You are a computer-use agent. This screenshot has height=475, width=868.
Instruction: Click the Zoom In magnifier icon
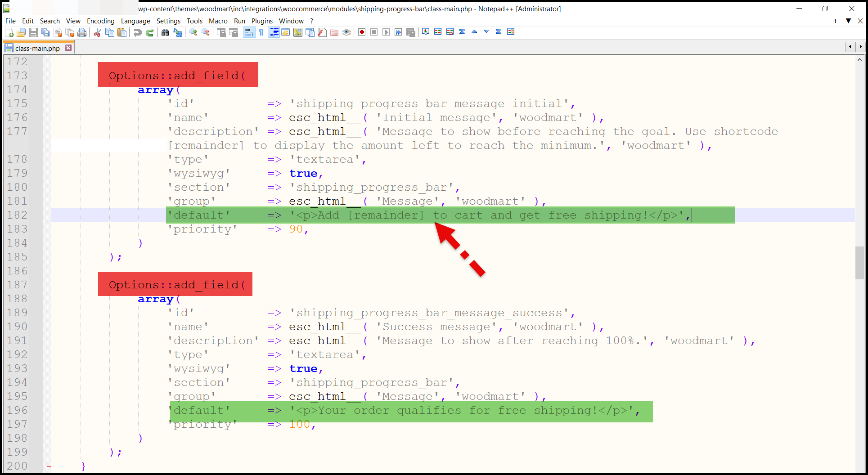(x=193, y=32)
